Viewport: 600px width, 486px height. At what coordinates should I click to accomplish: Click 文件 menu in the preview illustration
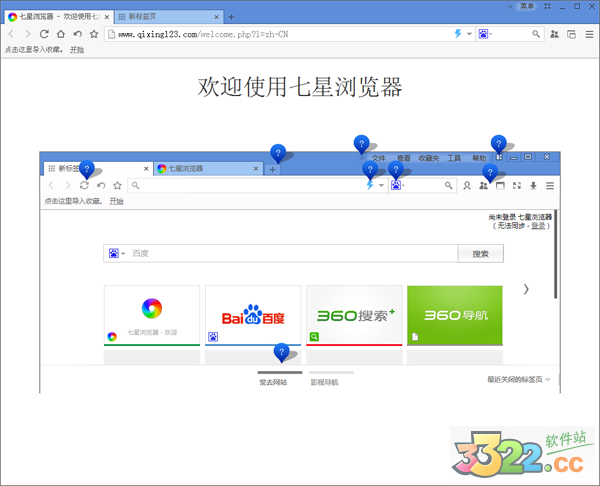click(x=378, y=158)
